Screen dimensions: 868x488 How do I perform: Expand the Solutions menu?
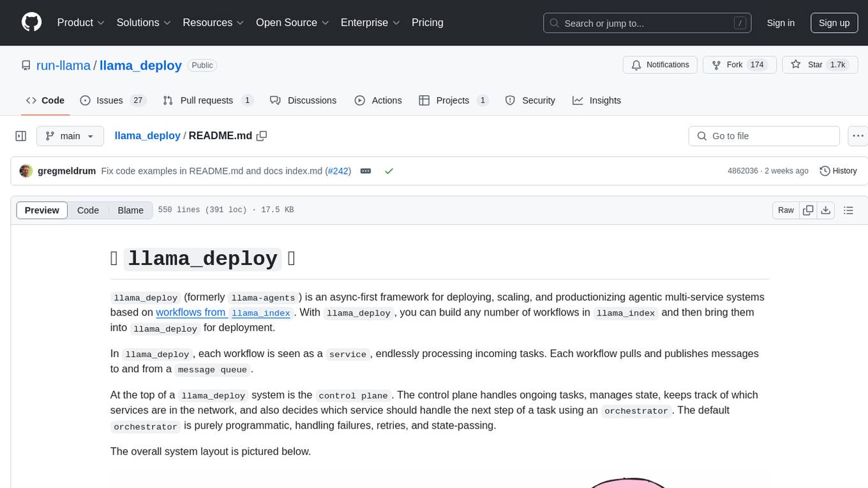[x=144, y=22]
